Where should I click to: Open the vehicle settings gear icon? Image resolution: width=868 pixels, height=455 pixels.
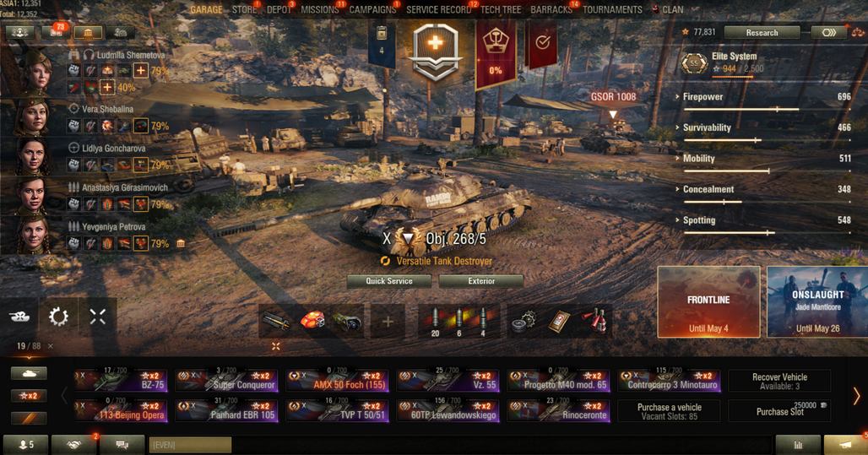(58, 317)
